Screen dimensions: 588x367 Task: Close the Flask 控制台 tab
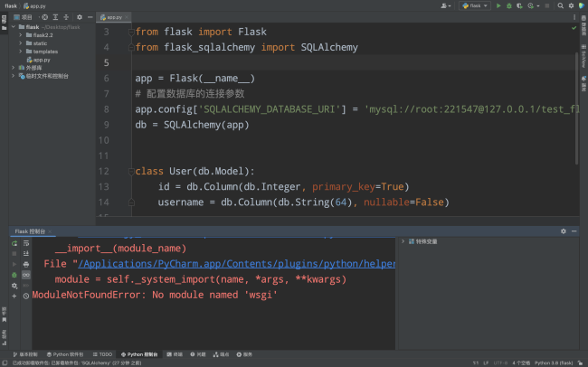coord(50,231)
